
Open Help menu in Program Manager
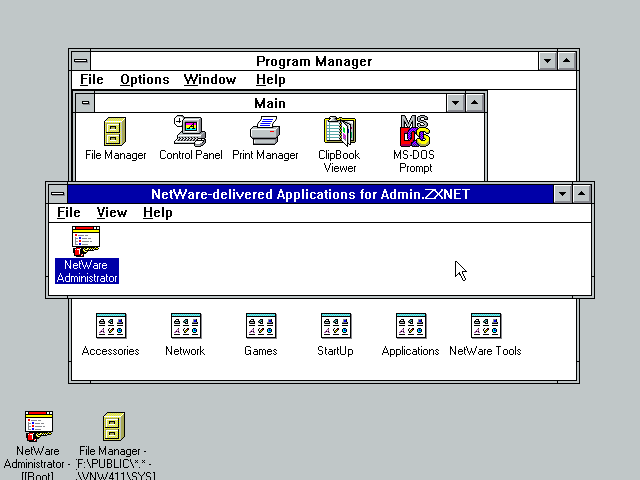(271, 80)
